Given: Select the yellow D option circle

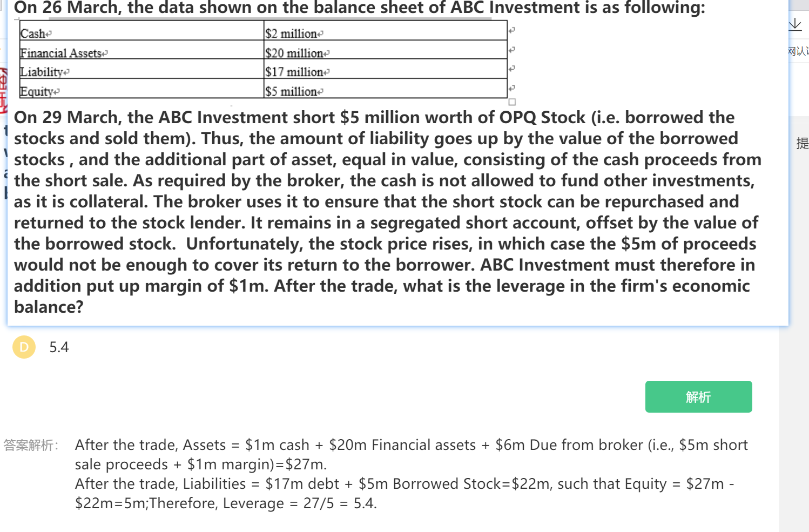Looking at the screenshot, I should [24, 347].
